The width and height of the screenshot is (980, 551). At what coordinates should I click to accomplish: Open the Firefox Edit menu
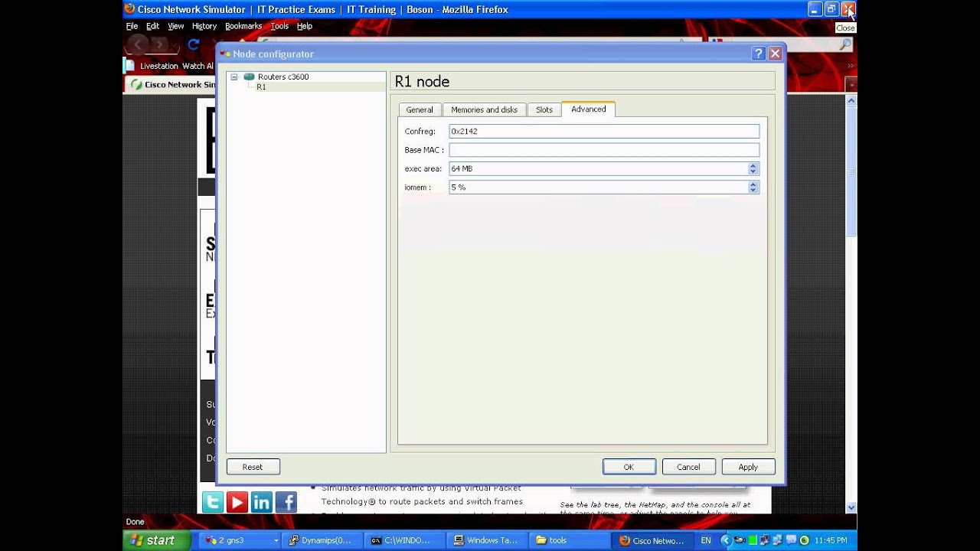[x=153, y=26]
